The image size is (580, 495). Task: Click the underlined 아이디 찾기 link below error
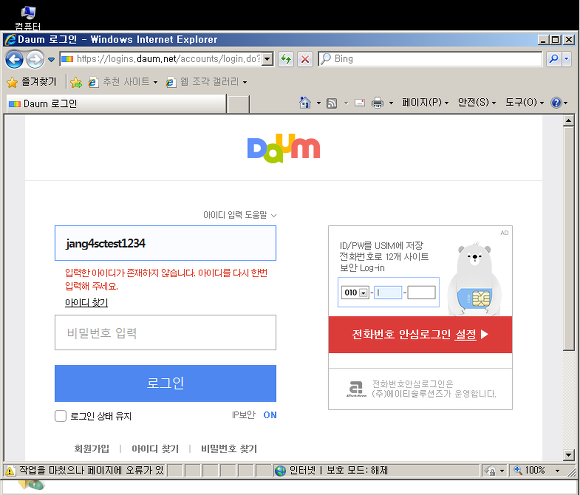click(86, 303)
